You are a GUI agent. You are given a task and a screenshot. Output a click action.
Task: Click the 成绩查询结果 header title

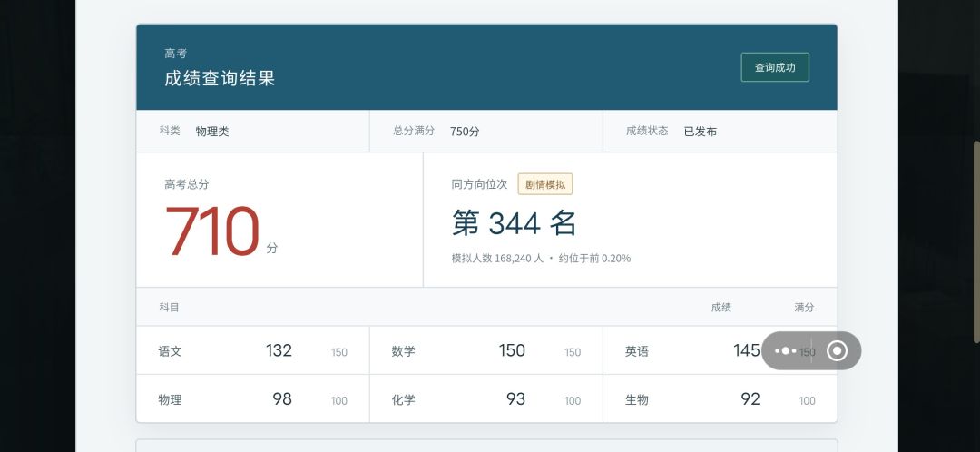coord(220,78)
